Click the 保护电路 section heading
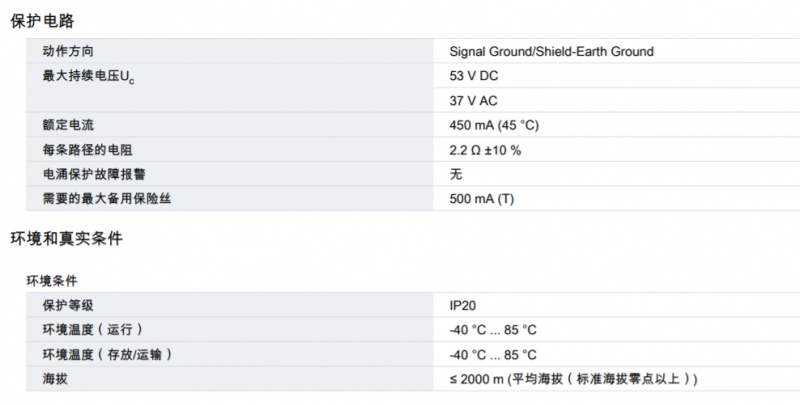Viewport: 800px width, 406px height. (x=42, y=21)
